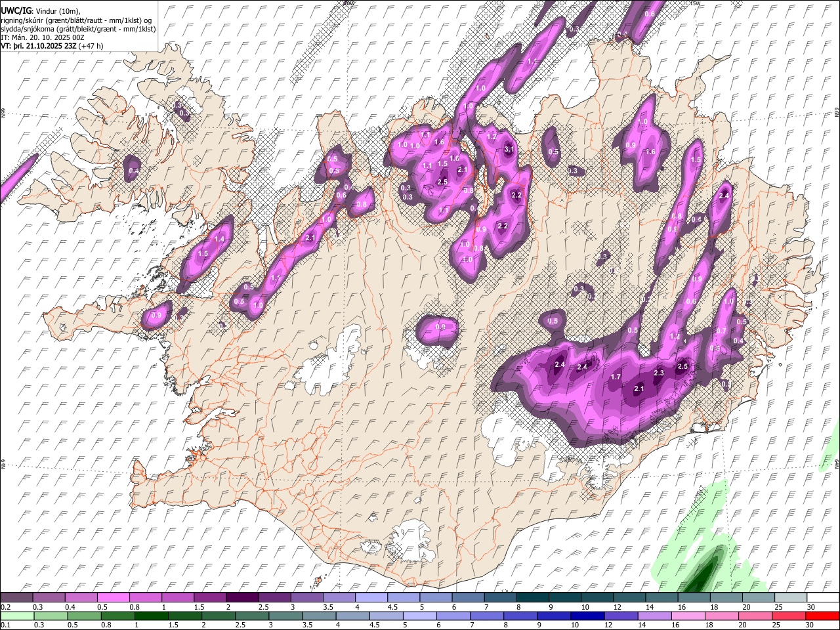Select the bright red 30 swatch, lower legend row
This screenshot has width=840, height=630.
click(822, 616)
